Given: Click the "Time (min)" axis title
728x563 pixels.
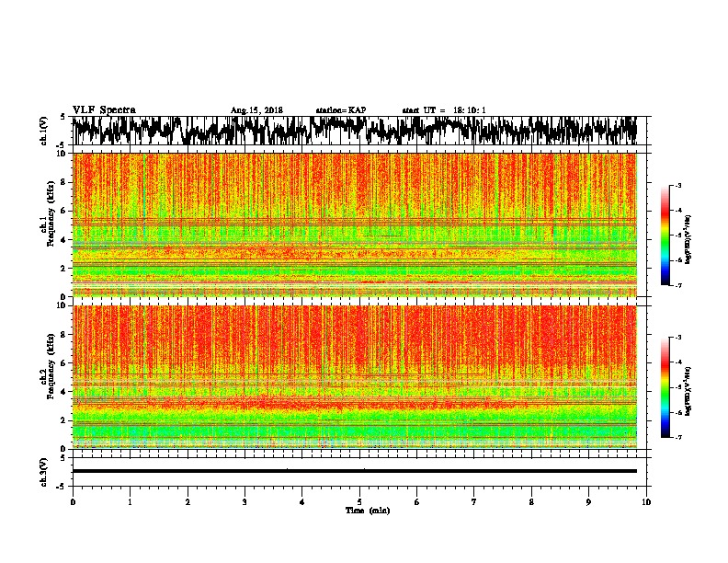Looking at the screenshot, I should [x=368, y=511].
